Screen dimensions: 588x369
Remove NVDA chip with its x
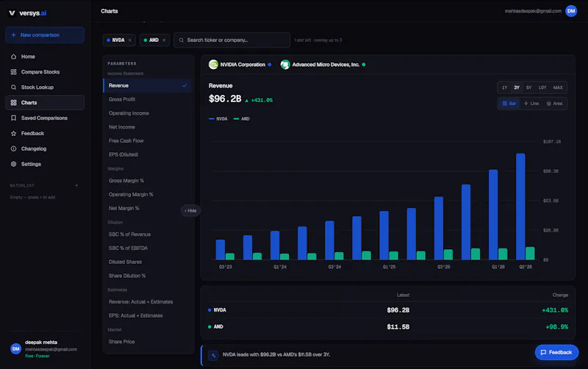click(130, 40)
